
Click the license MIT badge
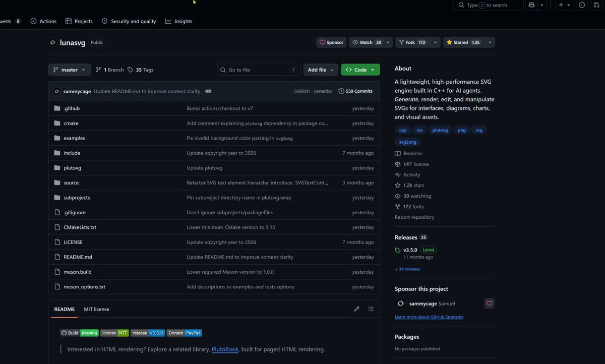115,333
